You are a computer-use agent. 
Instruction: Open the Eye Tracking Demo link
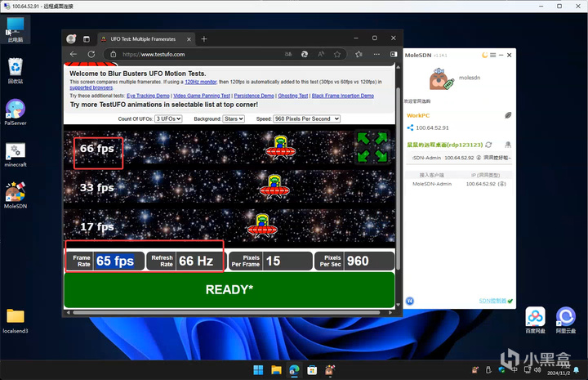[148, 96]
